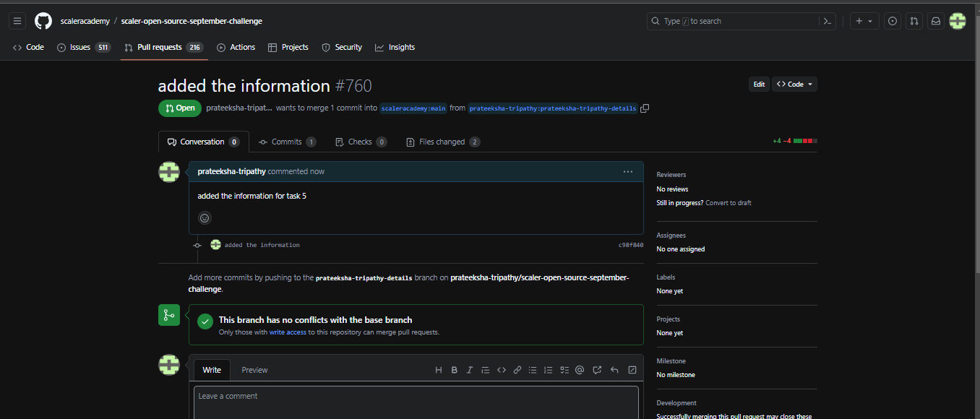
Task: Insert a task list in the comment box
Action: [x=564, y=369]
